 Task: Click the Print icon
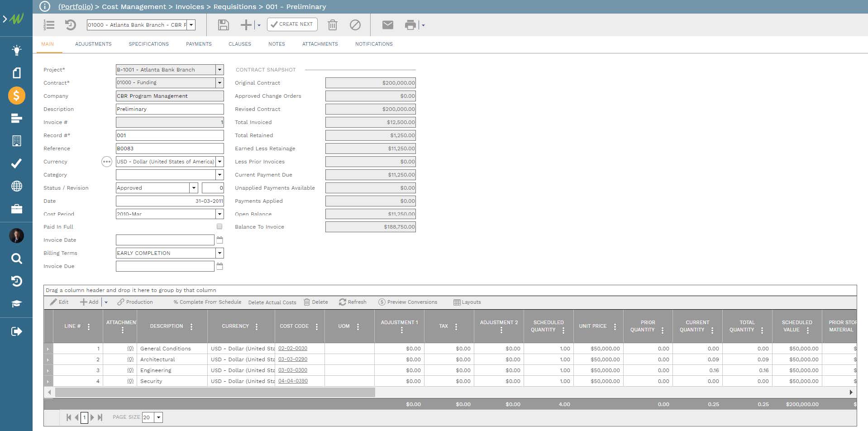tap(410, 25)
